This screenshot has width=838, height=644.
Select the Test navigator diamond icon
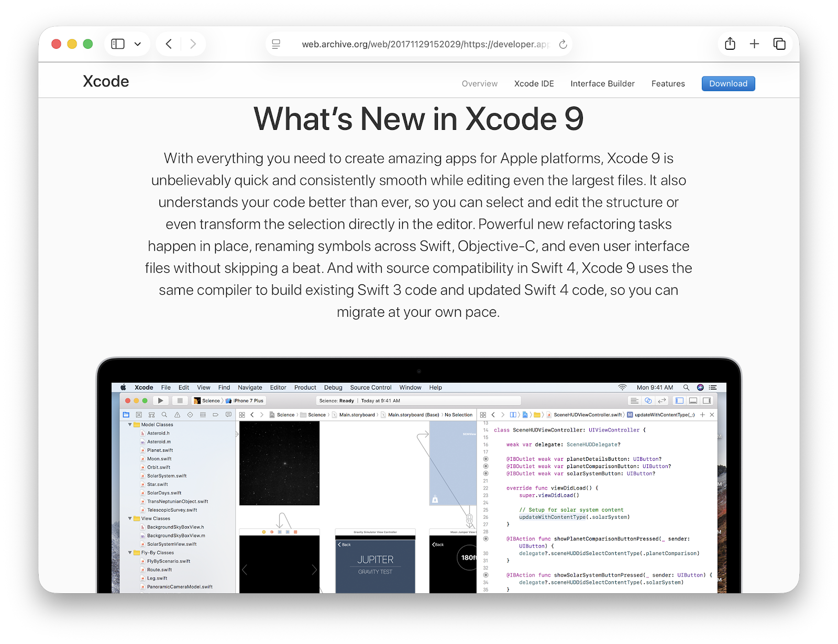click(x=190, y=415)
